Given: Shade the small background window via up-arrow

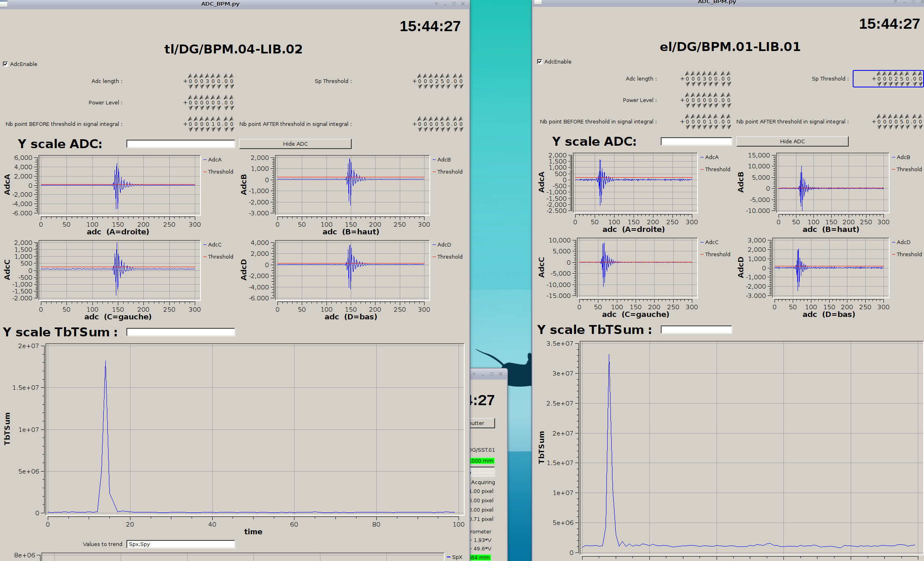Looking at the screenshot, I should pyautogui.click(x=474, y=374).
